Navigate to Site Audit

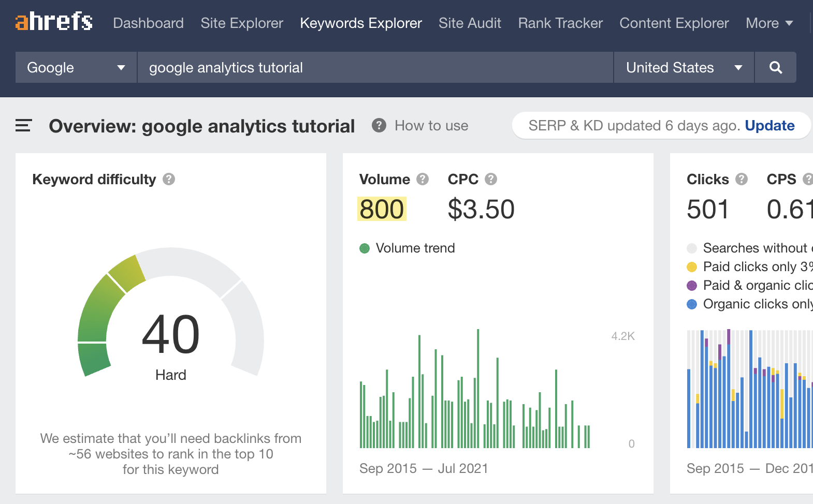coord(470,23)
